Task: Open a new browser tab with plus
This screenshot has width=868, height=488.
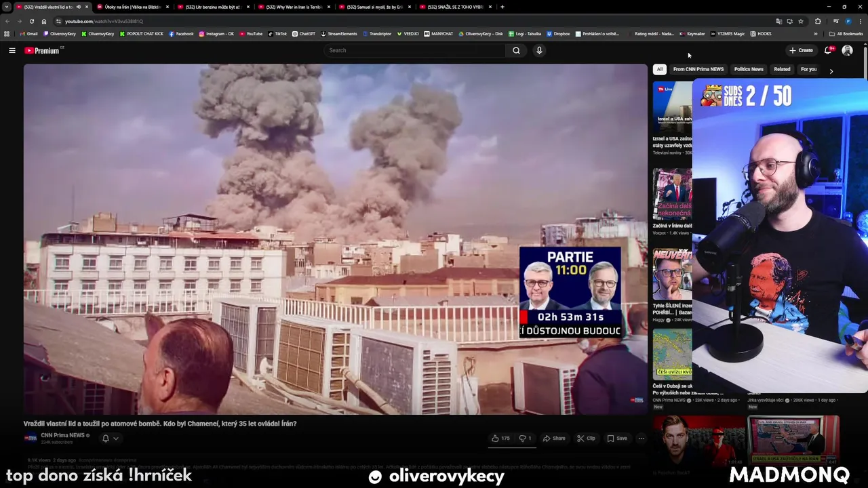Action: [502, 7]
